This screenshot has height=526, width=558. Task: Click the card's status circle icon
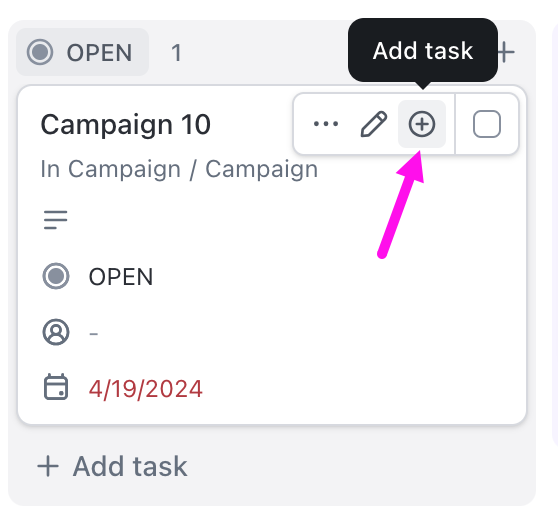[56, 276]
